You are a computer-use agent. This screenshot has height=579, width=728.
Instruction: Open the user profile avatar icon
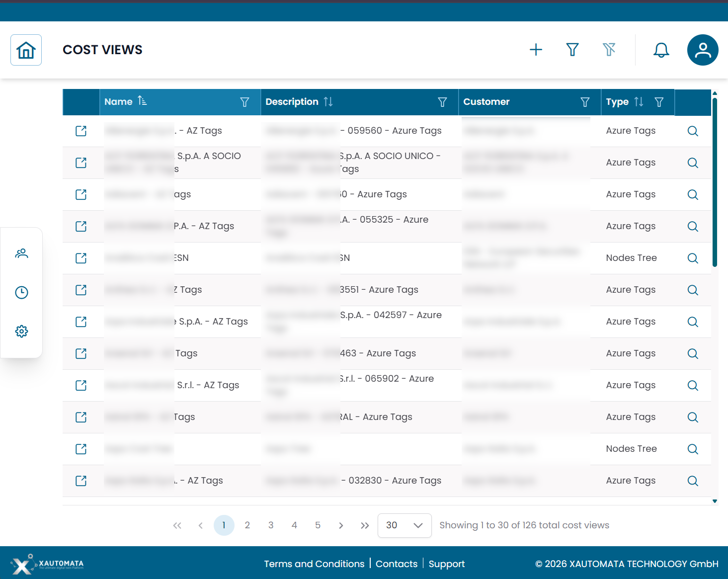[703, 50]
